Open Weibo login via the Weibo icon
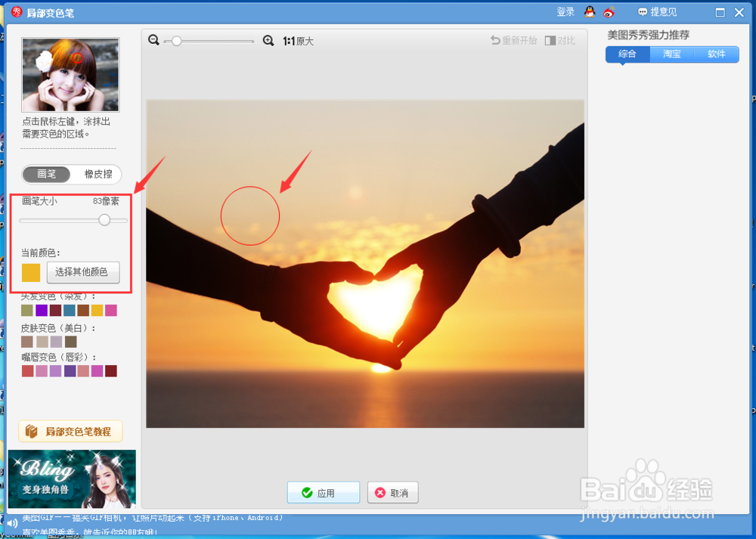756x539 pixels. [609, 11]
